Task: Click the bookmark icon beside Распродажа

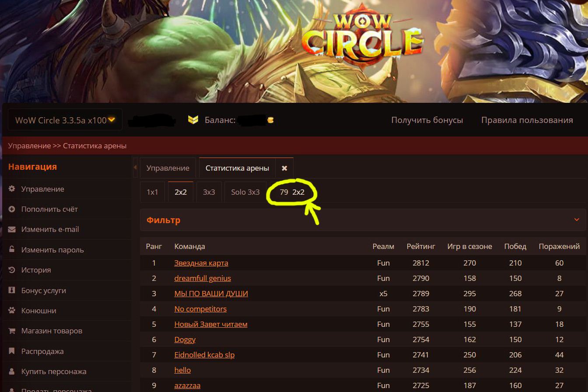Action: (12, 351)
